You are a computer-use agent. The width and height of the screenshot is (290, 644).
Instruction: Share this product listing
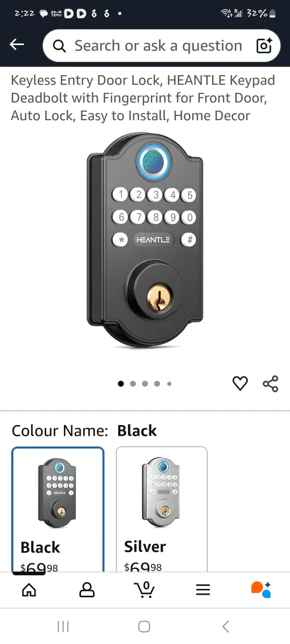click(270, 383)
